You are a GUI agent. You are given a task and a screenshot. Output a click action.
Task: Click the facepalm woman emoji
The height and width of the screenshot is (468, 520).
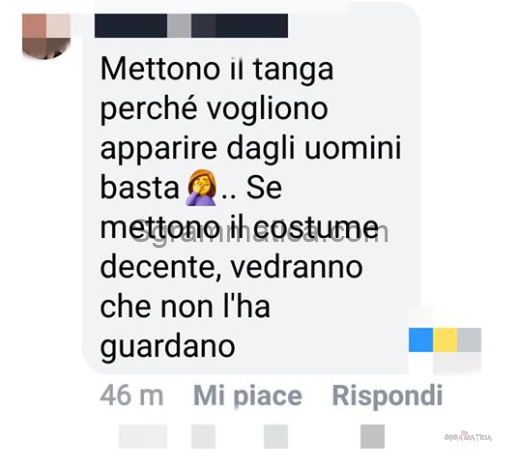(201, 187)
